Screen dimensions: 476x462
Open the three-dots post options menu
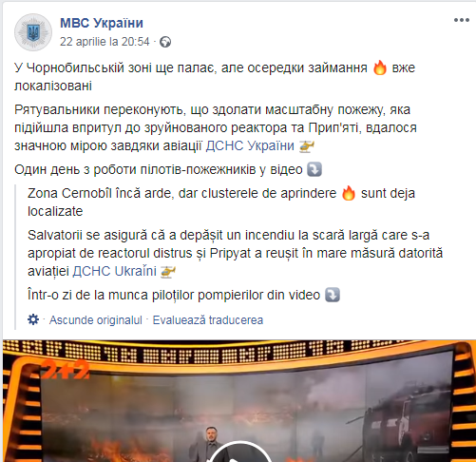pyautogui.click(x=462, y=20)
